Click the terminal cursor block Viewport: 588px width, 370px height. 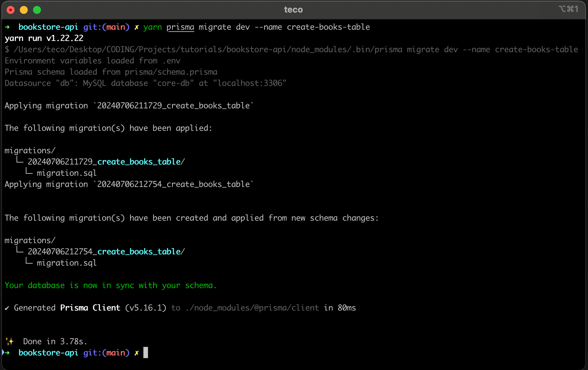pos(146,352)
